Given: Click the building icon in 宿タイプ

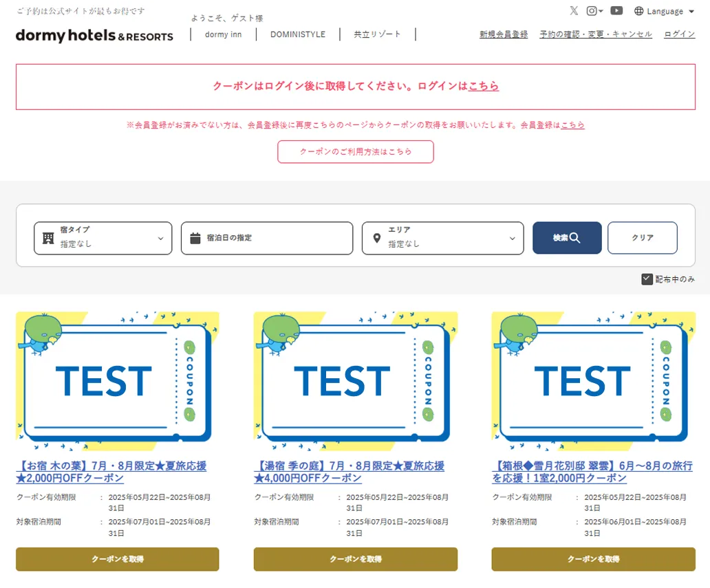Looking at the screenshot, I should coord(48,238).
